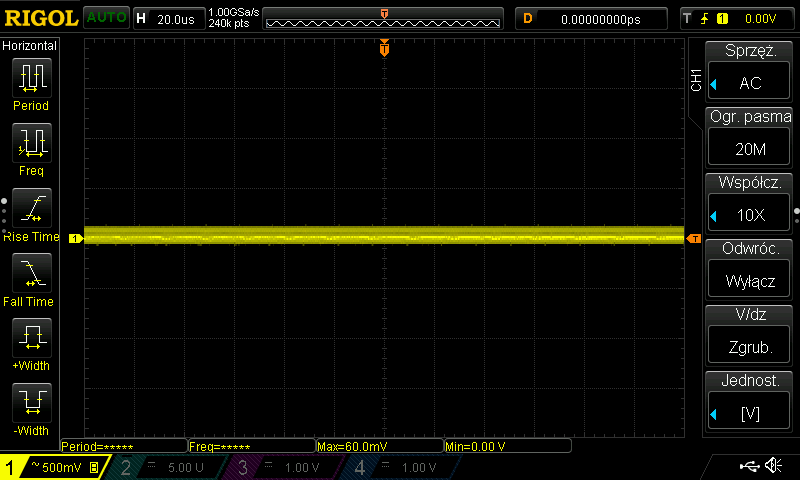The width and height of the screenshot is (800, 480).
Task: Choose the Fall Time measurement icon
Action: click(x=32, y=273)
